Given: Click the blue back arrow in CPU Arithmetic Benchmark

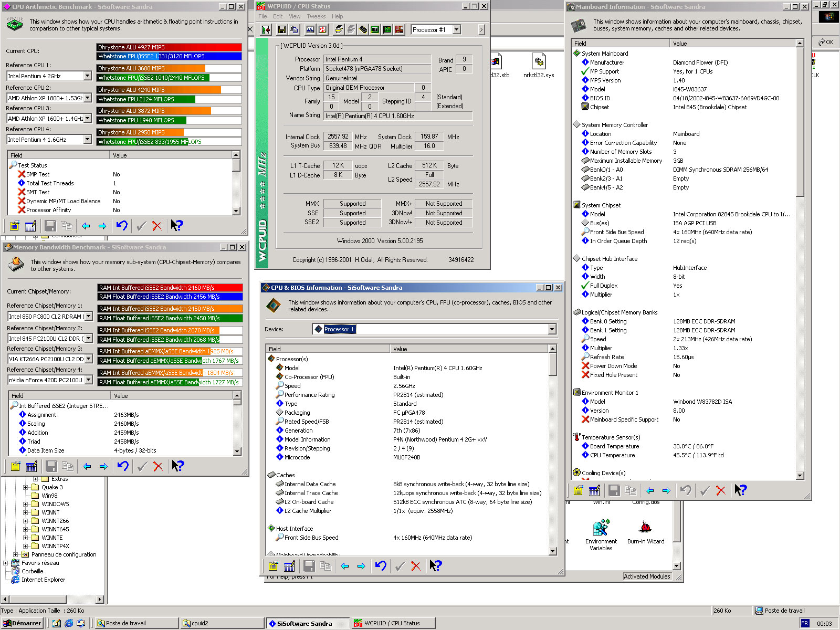Looking at the screenshot, I should pyautogui.click(x=86, y=226).
